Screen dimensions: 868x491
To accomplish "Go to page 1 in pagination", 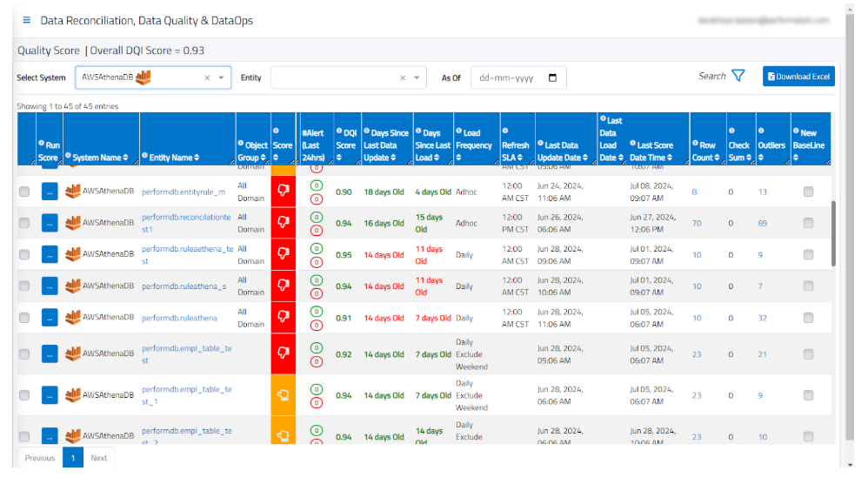I will 73,458.
